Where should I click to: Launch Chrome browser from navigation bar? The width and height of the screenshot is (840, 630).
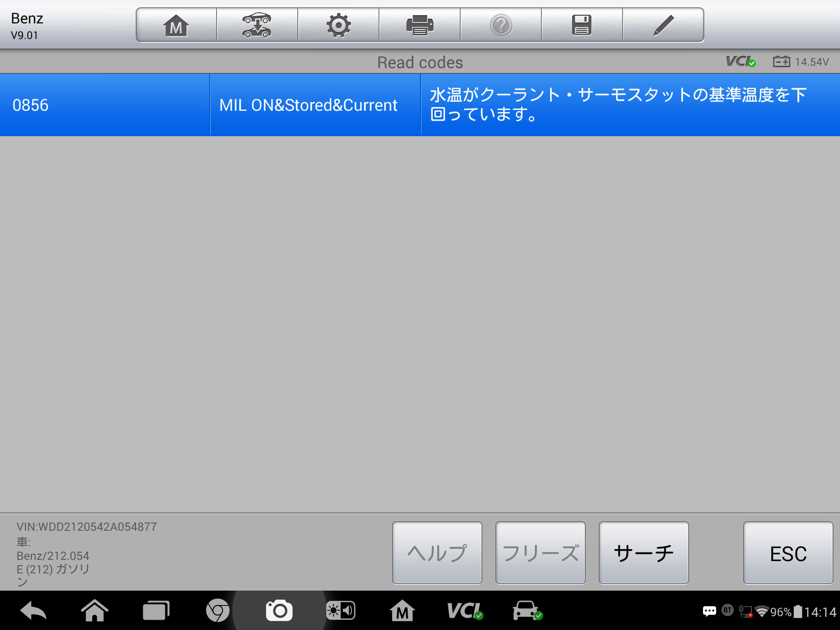tap(217, 611)
